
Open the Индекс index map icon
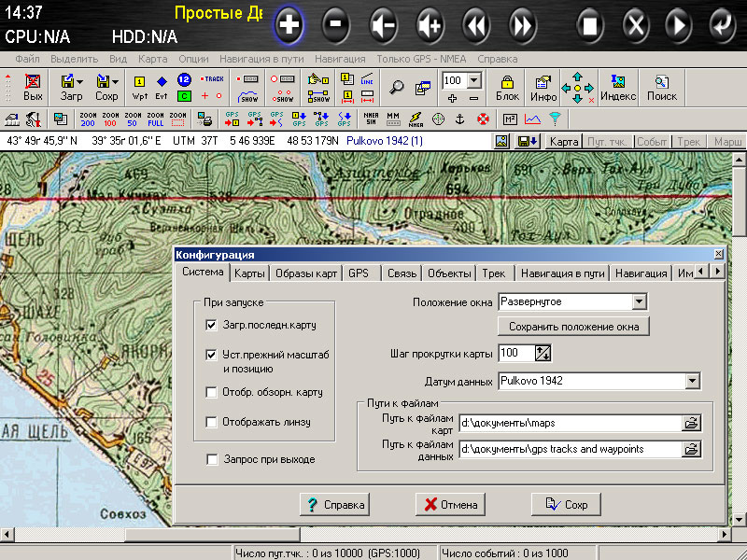[617, 88]
